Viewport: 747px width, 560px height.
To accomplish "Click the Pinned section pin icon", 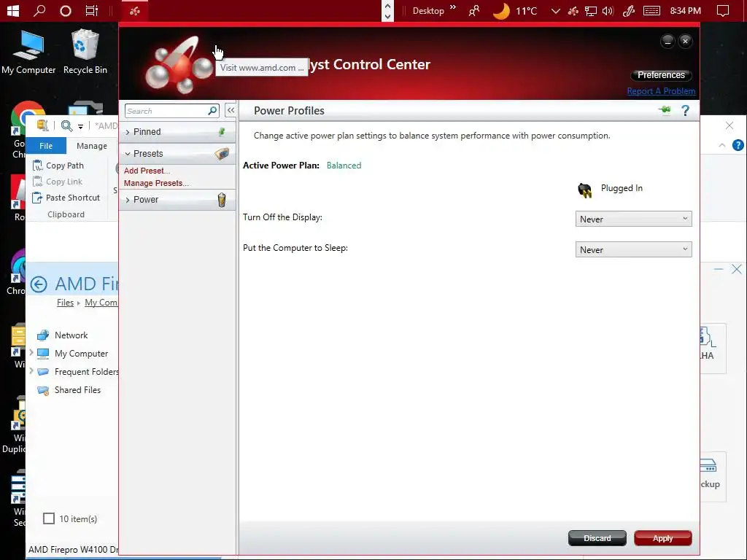I will pyautogui.click(x=222, y=132).
